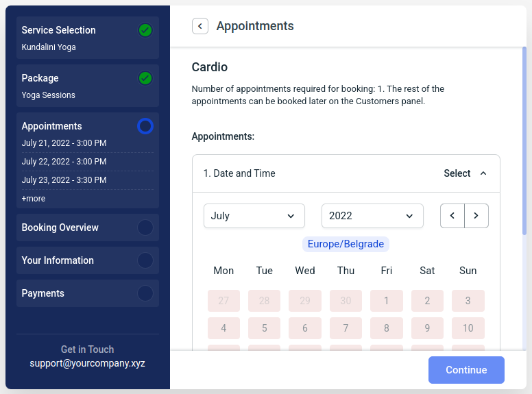Select calendar day 7

346,328
